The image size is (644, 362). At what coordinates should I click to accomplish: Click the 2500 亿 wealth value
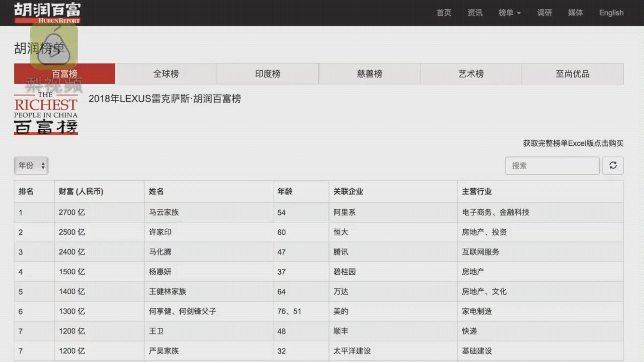72,232
